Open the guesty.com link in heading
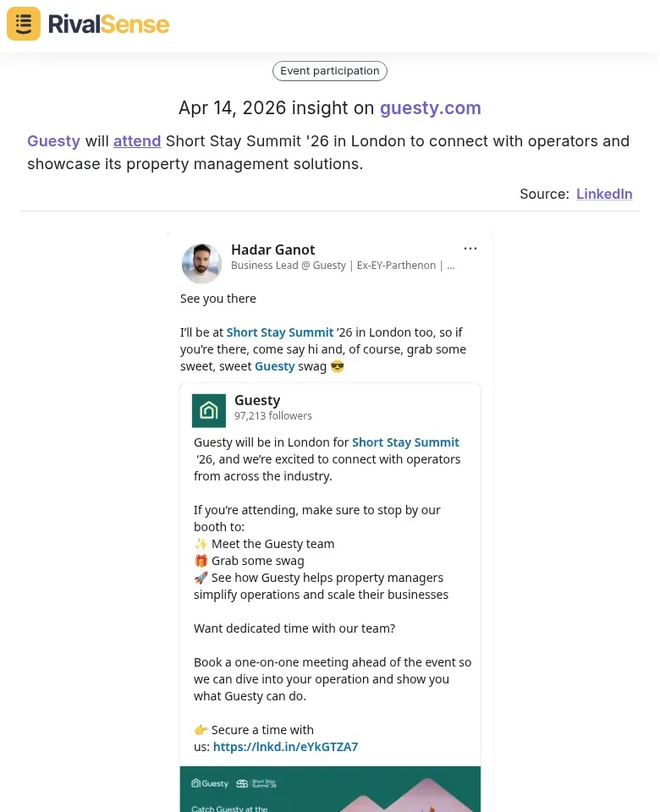Viewport: 660px width, 812px height. (x=430, y=108)
